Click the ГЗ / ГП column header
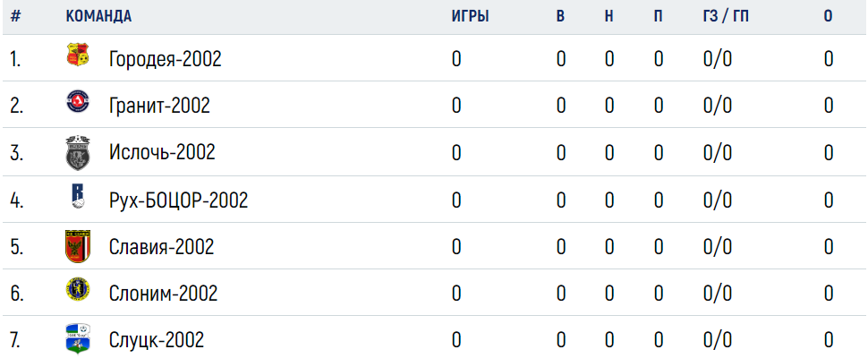 point(726,17)
